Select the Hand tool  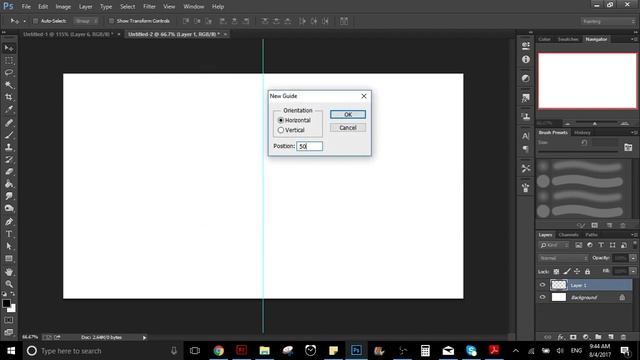(x=9, y=272)
